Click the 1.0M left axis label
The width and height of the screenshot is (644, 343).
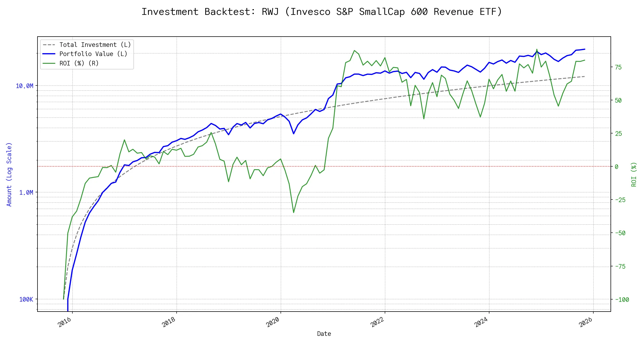tap(26, 193)
